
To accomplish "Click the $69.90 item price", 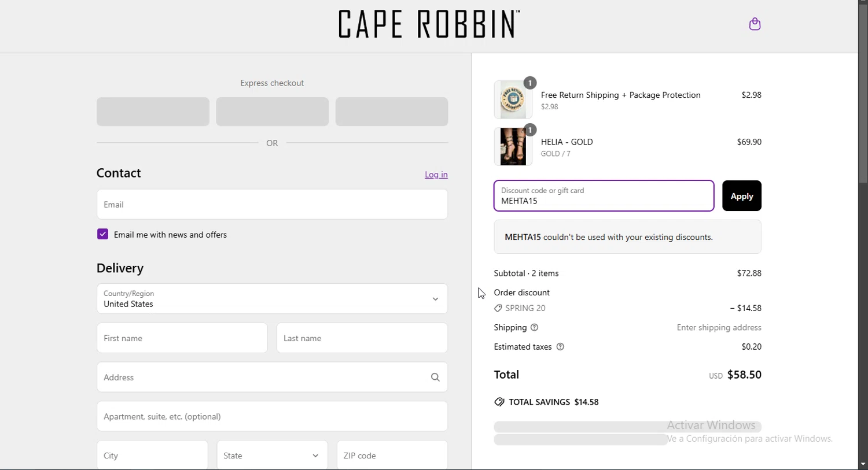I will coord(749,142).
